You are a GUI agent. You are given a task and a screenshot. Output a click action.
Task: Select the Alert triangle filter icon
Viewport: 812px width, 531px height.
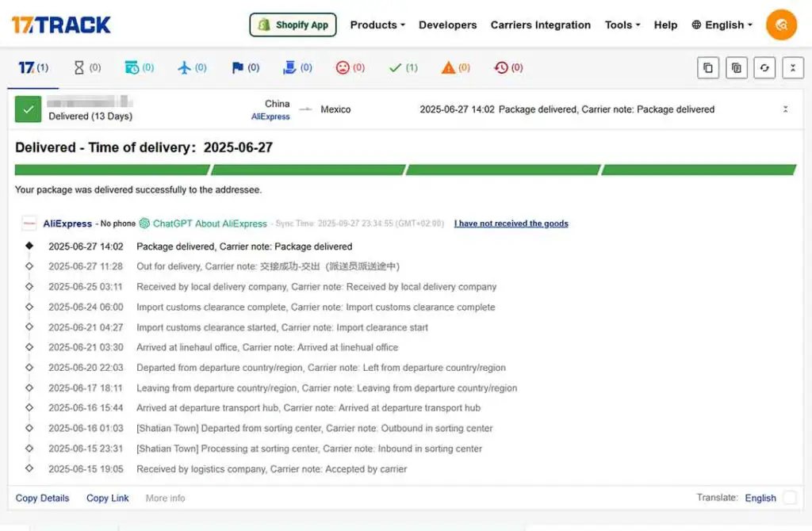click(450, 67)
